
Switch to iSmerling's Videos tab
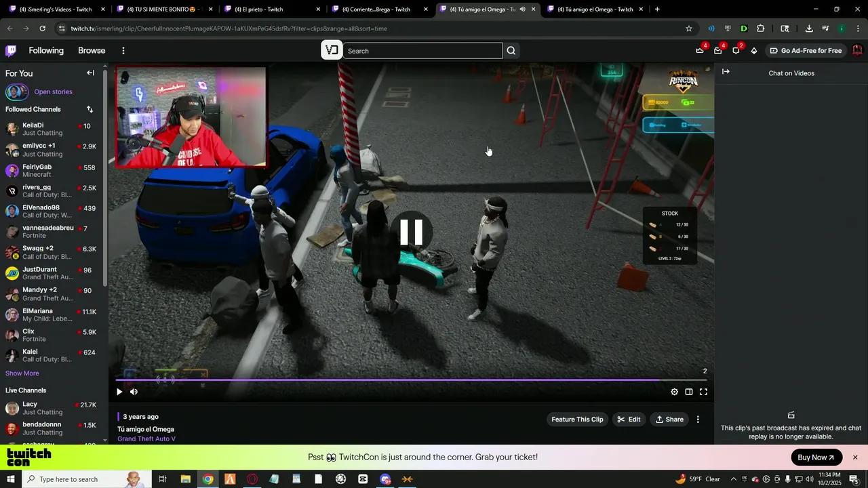(56, 9)
